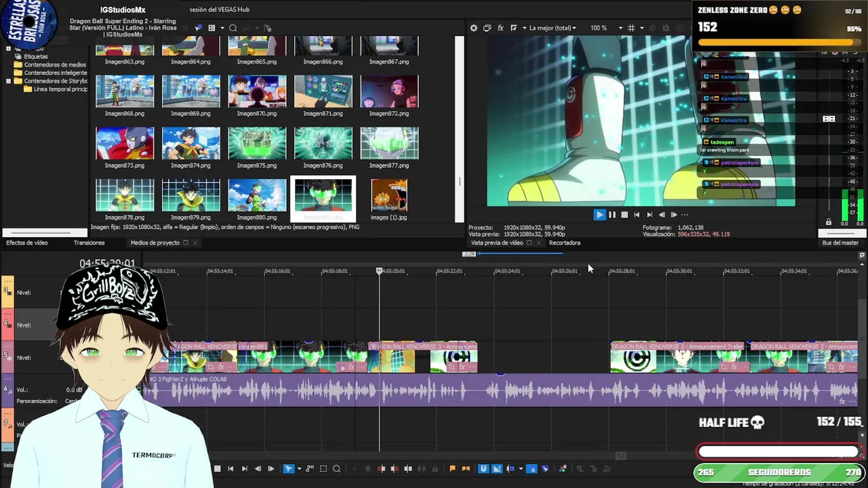Toggle the master bus lock icon

[828, 222]
